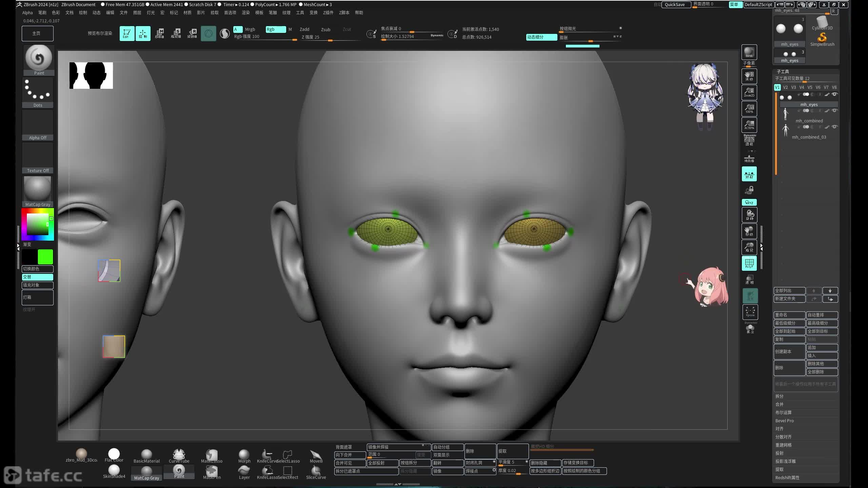Click the Xpose icon

point(750,312)
